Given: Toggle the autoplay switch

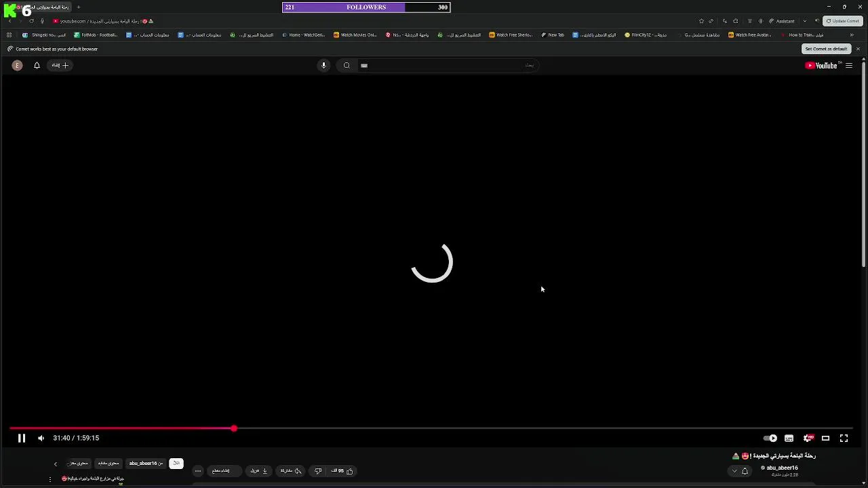Looking at the screenshot, I should click(x=770, y=438).
